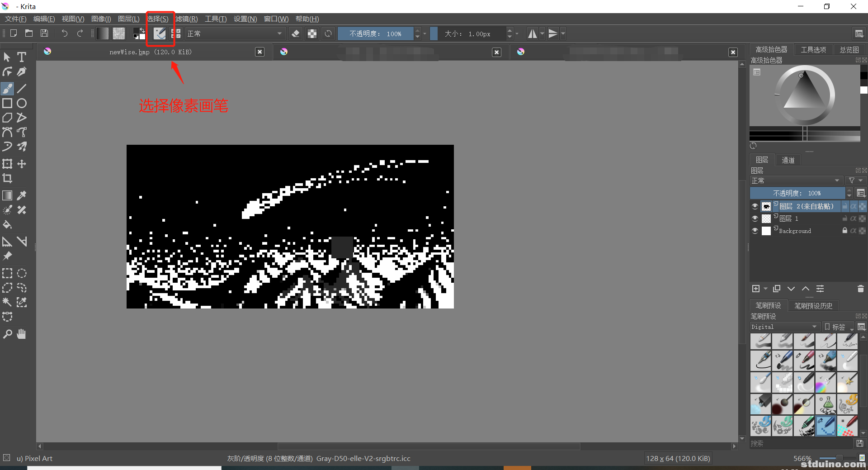Select the Rectangle shape tool
Image resolution: width=868 pixels, height=470 pixels.
coord(7,103)
